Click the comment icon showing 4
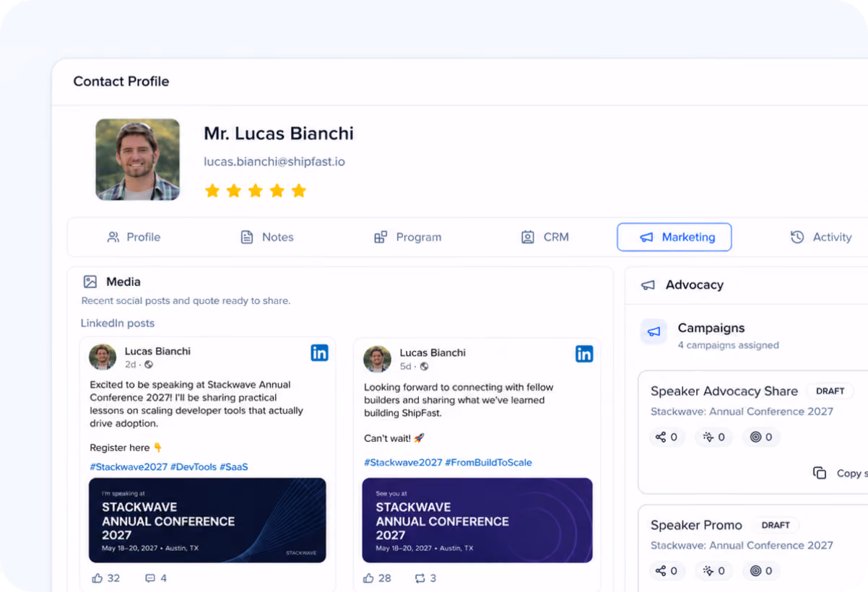Viewport: 868px width, 592px height. coord(150,578)
